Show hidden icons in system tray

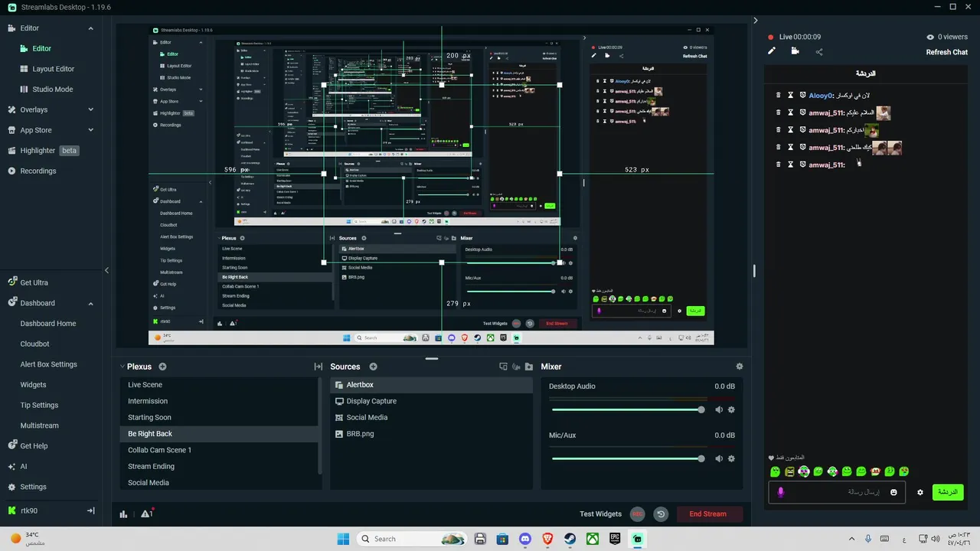tap(851, 539)
